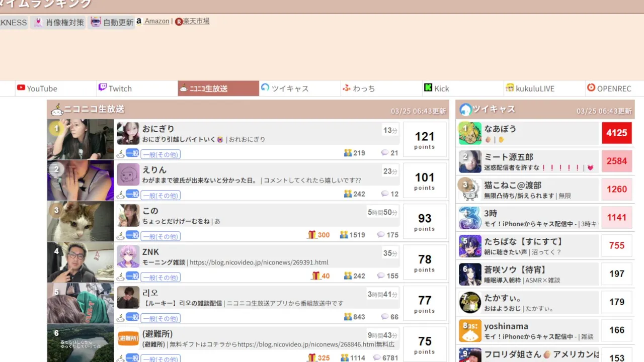Toggle the 自動更新 button
This screenshot has height=362, width=644.
(x=112, y=22)
